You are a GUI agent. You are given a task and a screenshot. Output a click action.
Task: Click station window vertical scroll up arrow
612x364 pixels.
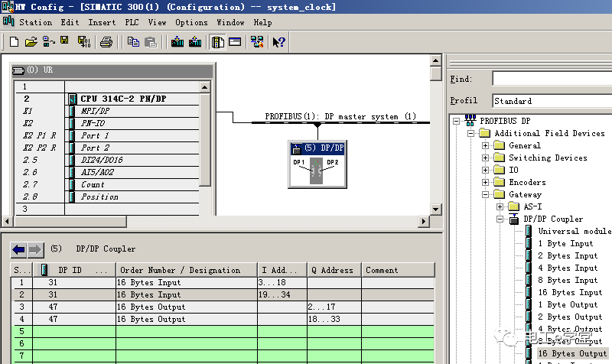[435, 60]
